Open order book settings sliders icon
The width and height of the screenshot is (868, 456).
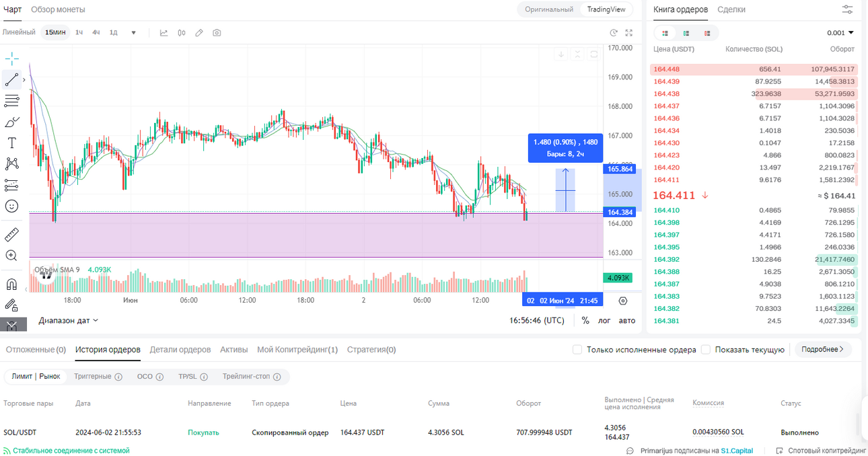[x=848, y=9]
